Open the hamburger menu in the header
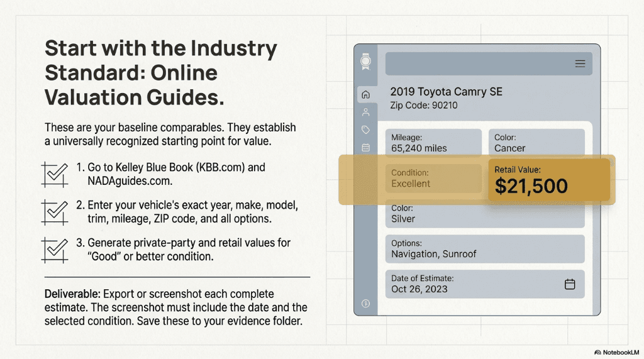This screenshot has width=644, height=359. tap(580, 64)
